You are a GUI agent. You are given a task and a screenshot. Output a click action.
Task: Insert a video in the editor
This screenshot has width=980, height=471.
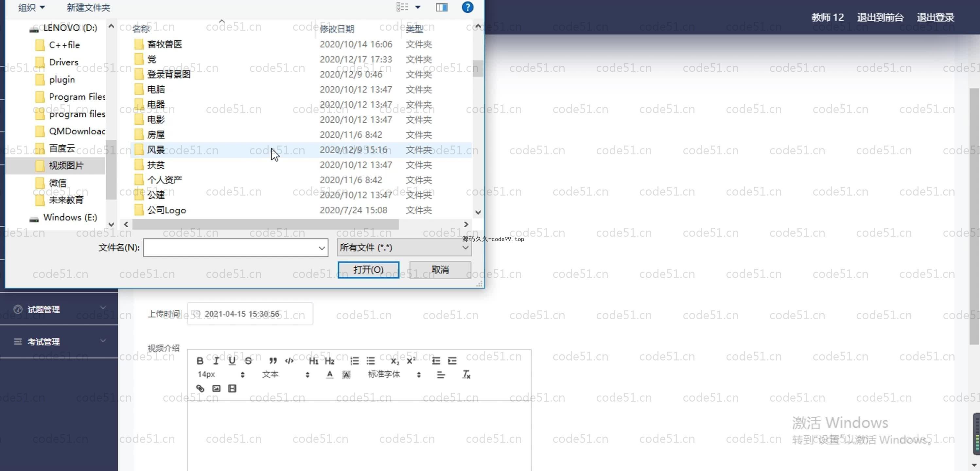232,389
